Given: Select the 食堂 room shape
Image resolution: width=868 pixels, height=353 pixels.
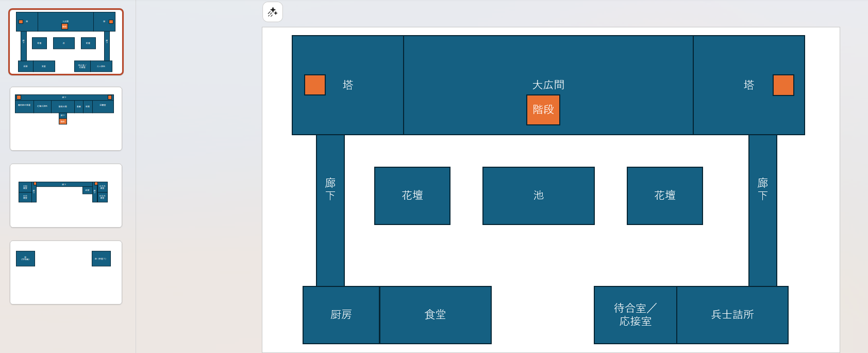Looking at the screenshot, I should pos(436,315).
